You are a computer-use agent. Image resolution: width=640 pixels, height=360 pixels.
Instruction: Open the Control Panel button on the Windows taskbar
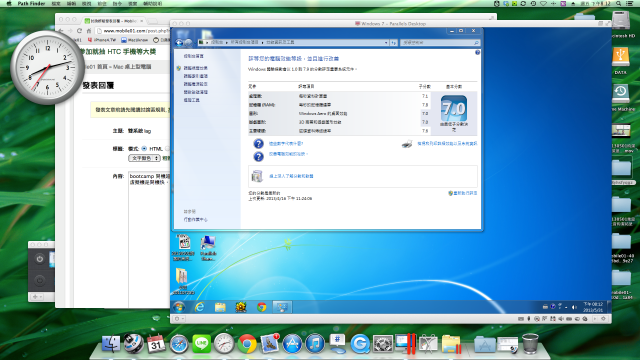(x=282, y=307)
